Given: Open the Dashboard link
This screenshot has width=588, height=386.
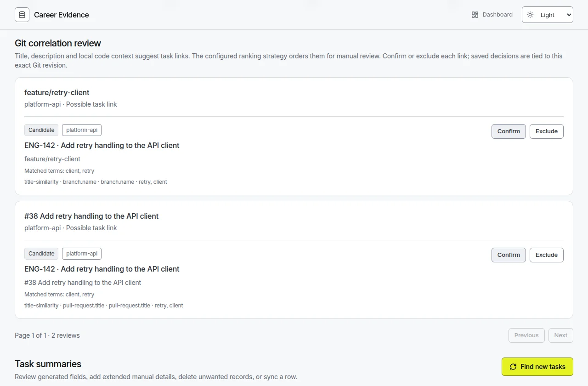Looking at the screenshot, I should coord(492,15).
